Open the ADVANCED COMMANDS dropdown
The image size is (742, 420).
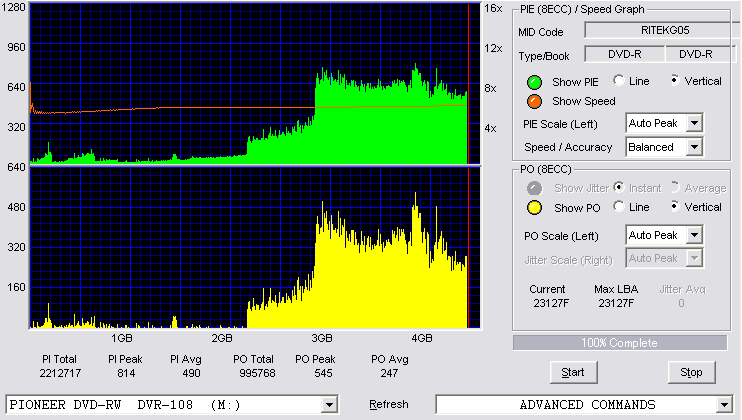(x=724, y=405)
